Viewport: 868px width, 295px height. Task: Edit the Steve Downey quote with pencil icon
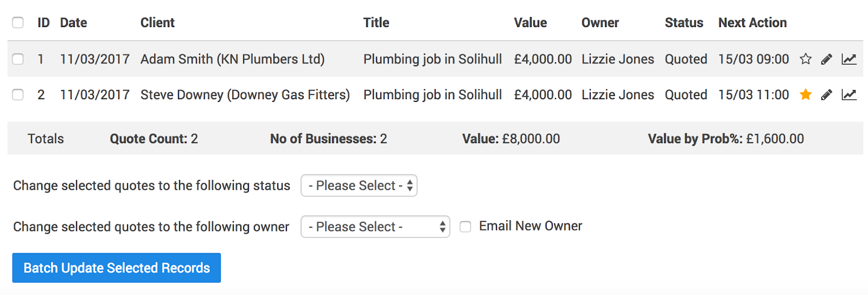tap(826, 95)
